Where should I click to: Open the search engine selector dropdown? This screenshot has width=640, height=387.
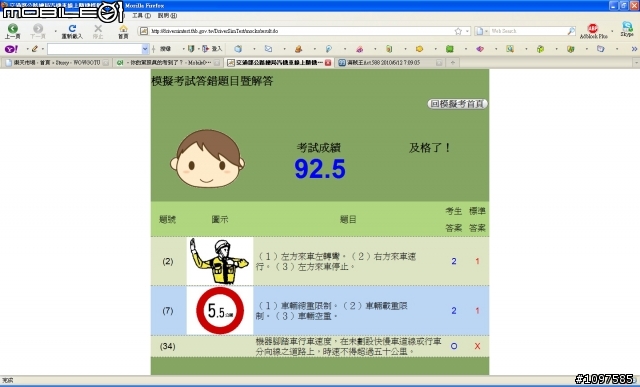coord(486,31)
